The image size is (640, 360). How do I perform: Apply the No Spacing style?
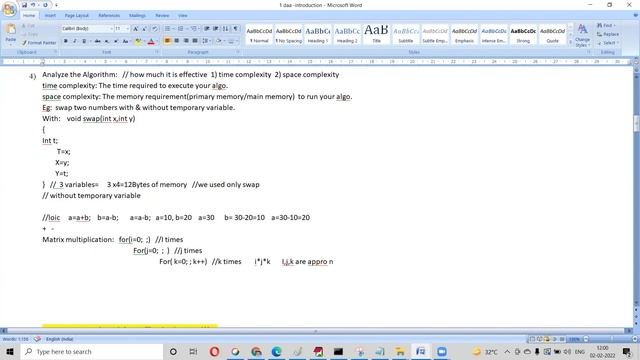(x=288, y=35)
